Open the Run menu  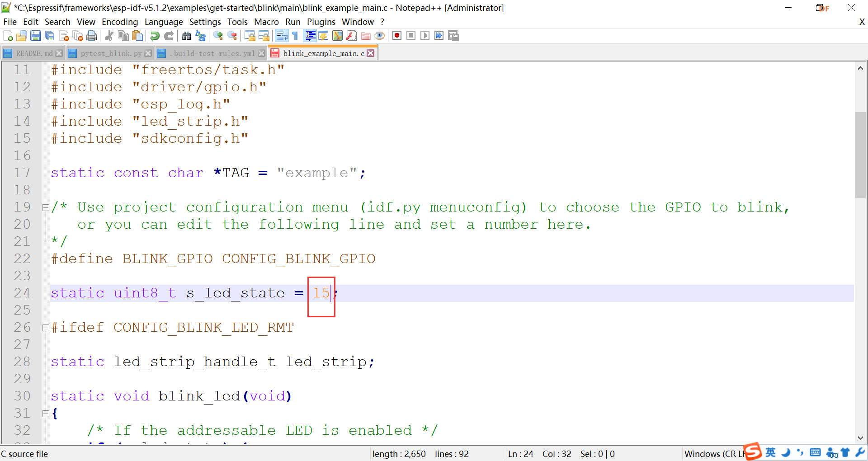293,22
